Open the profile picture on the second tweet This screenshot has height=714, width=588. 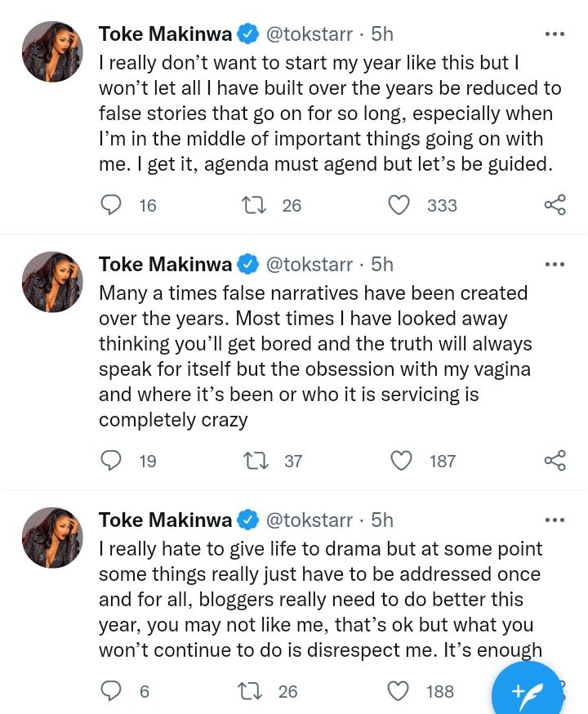pos(52,282)
